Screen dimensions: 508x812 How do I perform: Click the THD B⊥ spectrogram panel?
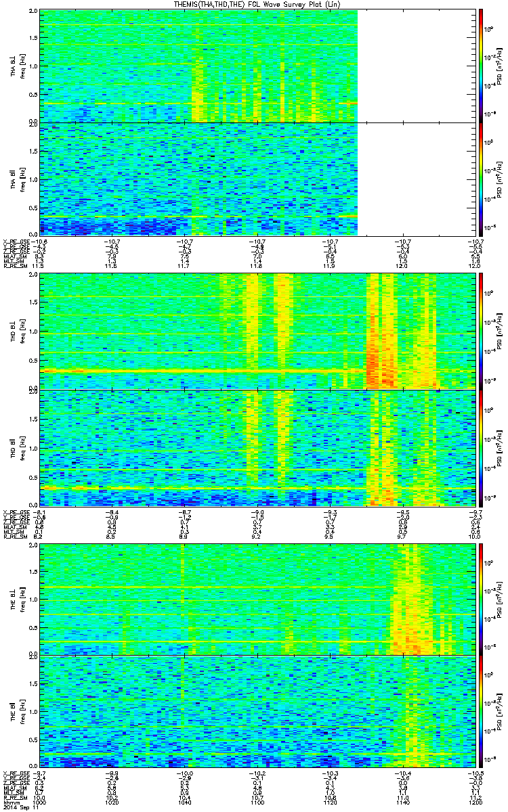coord(257,330)
